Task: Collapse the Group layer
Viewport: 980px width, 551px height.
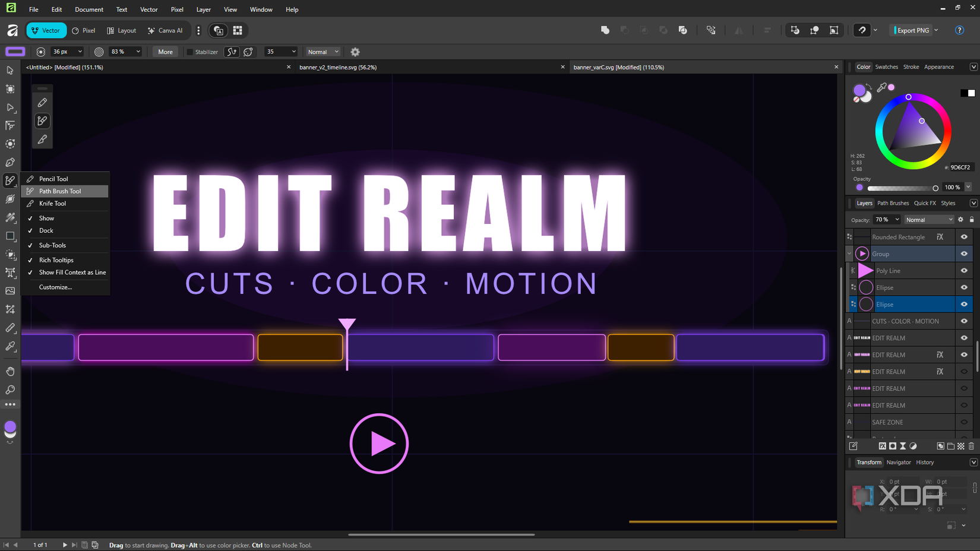Action: pyautogui.click(x=849, y=254)
